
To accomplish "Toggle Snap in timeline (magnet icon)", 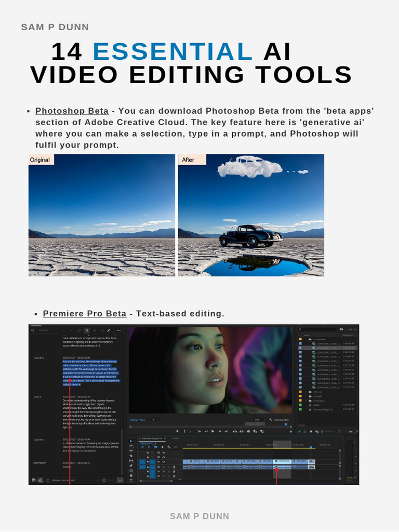I will (x=149, y=447).
